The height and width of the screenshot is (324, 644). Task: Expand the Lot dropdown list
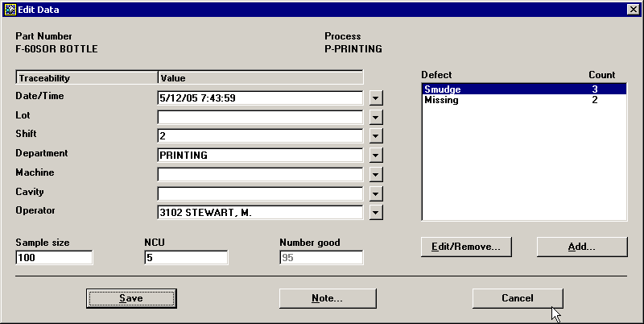(x=376, y=118)
